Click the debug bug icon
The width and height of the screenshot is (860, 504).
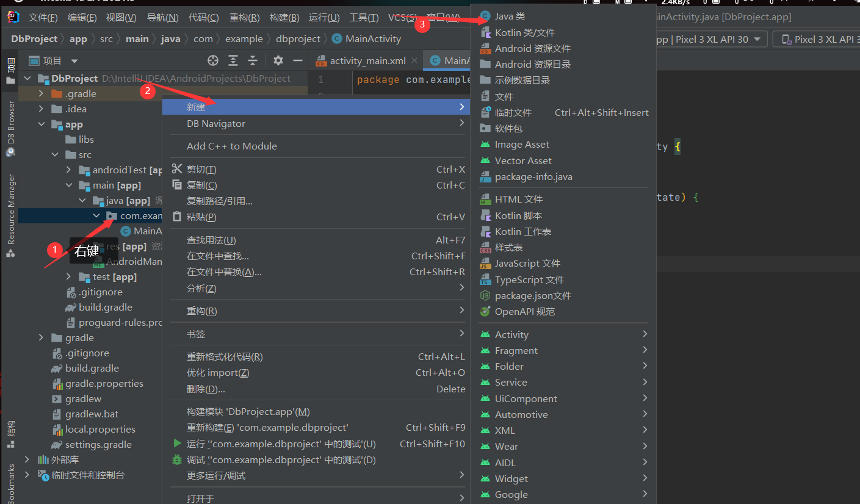pos(177,459)
